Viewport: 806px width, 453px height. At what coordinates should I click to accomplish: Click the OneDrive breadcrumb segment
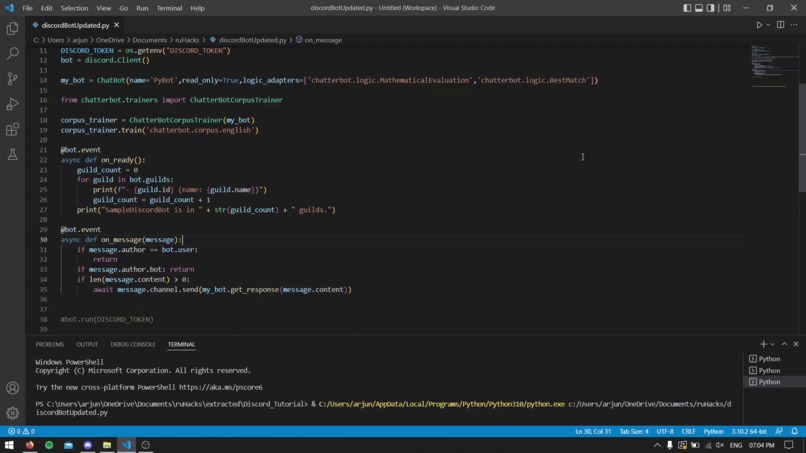click(110, 40)
